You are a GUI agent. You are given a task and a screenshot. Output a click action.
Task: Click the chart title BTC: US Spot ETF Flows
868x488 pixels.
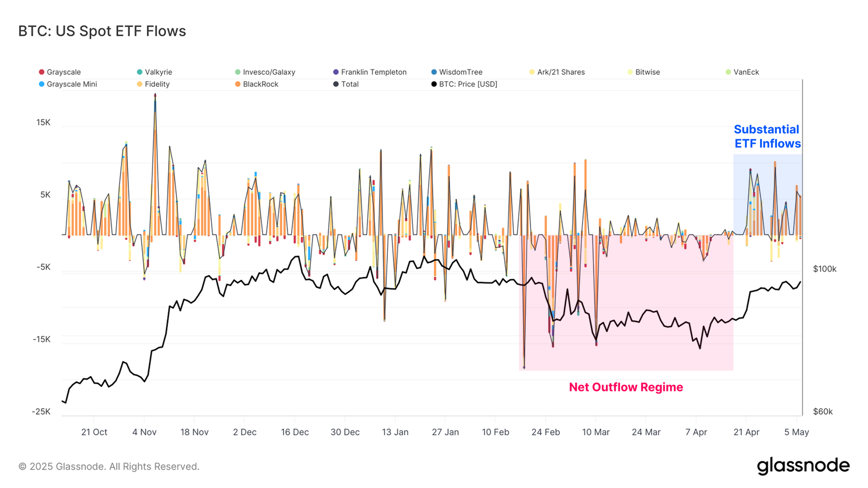101,31
